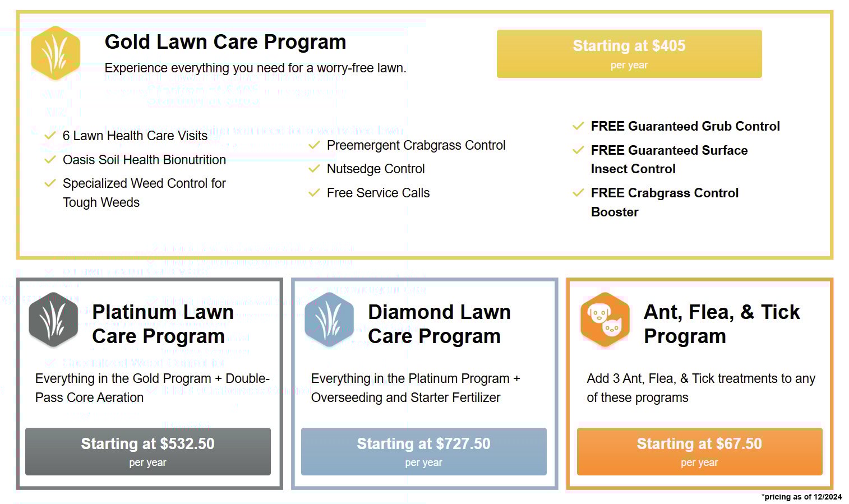The width and height of the screenshot is (849, 504).
Task: Click the pricing as of 12/2024 footnote
Action: (x=801, y=497)
